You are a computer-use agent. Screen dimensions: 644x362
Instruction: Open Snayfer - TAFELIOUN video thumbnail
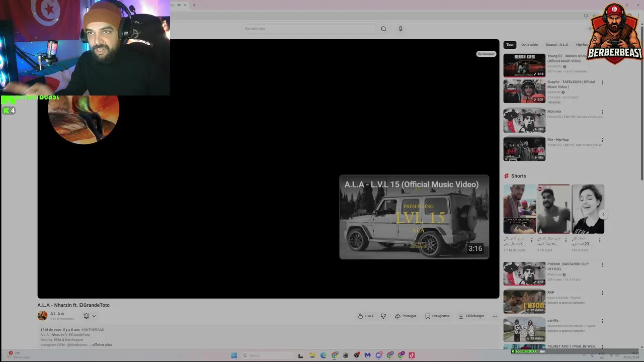click(524, 91)
